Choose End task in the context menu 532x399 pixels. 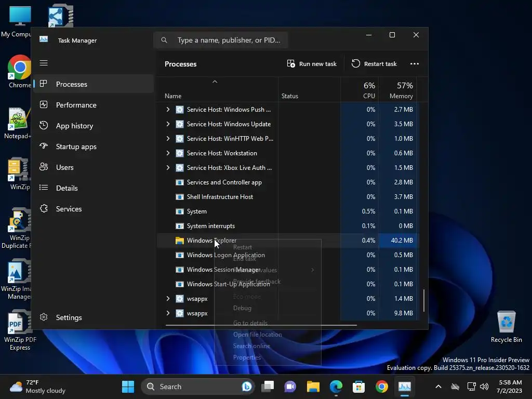coord(268,259)
